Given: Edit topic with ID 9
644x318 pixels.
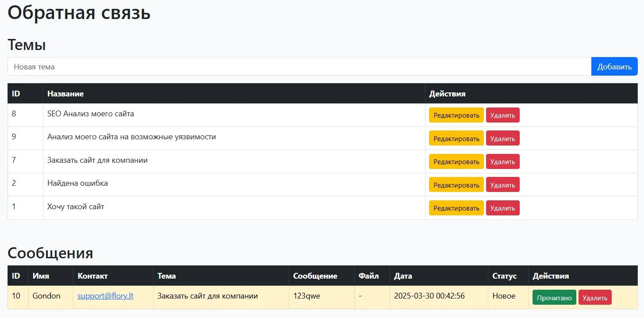Looking at the screenshot, I should tap(456, 138).
